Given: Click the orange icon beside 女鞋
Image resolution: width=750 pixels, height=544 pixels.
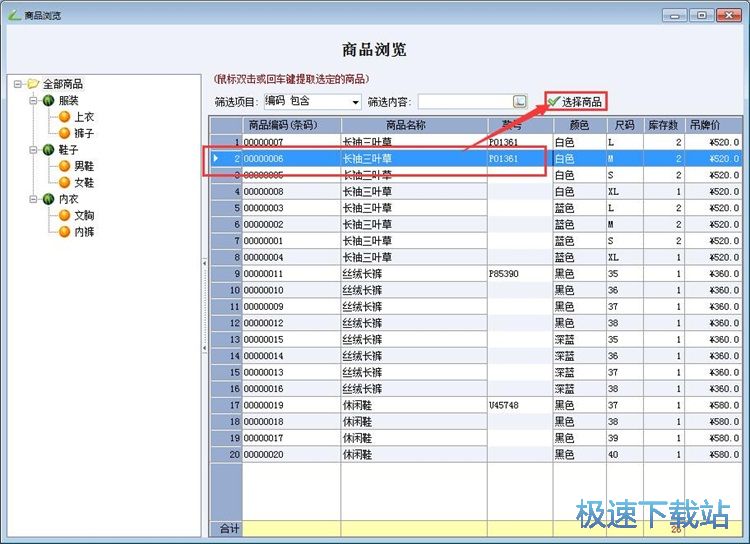Looking at the screenshot, I should pyautogui.click(x=65, y=182).
